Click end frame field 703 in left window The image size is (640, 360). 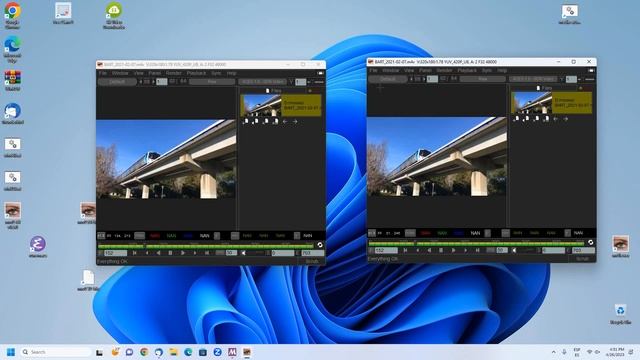(312, 253)
